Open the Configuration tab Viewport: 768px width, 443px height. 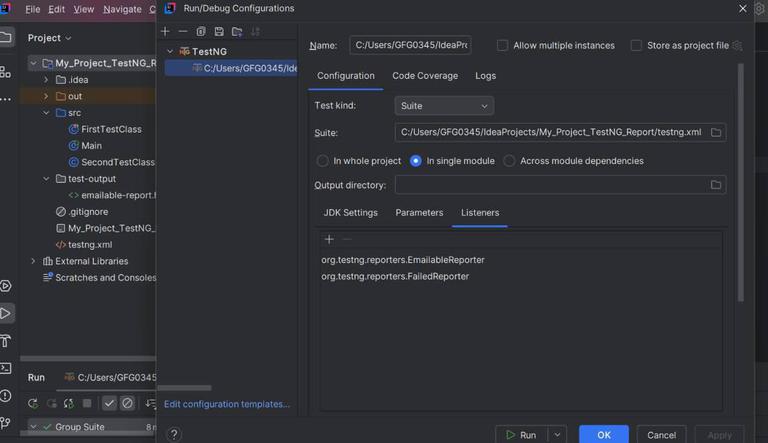345,75
